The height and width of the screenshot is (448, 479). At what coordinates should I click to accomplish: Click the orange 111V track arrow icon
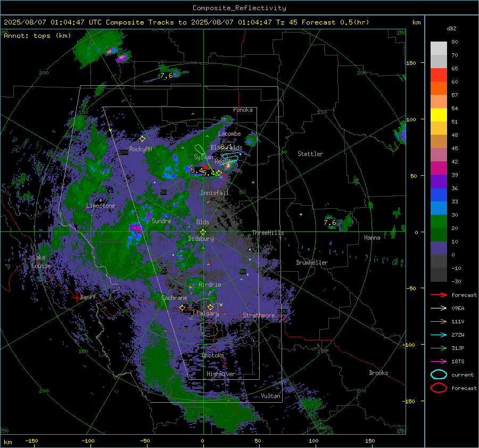(x=439, y=321)
